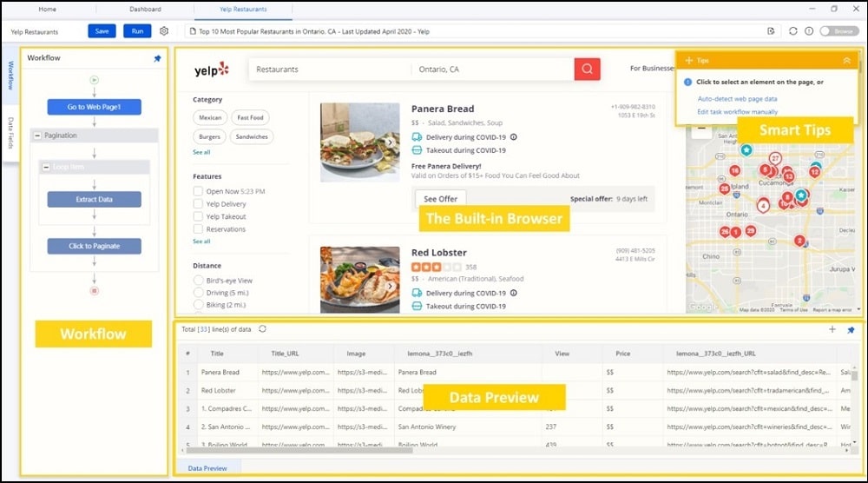Open the task settings gear icon
The image size is (868, 483).
[164, 31]
